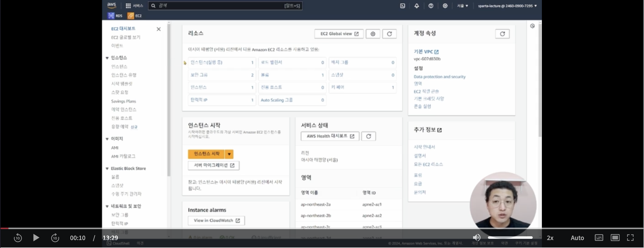The image size is (644, 248).
Task: Refresh the 리소스 panel
Action: point(389,34)
